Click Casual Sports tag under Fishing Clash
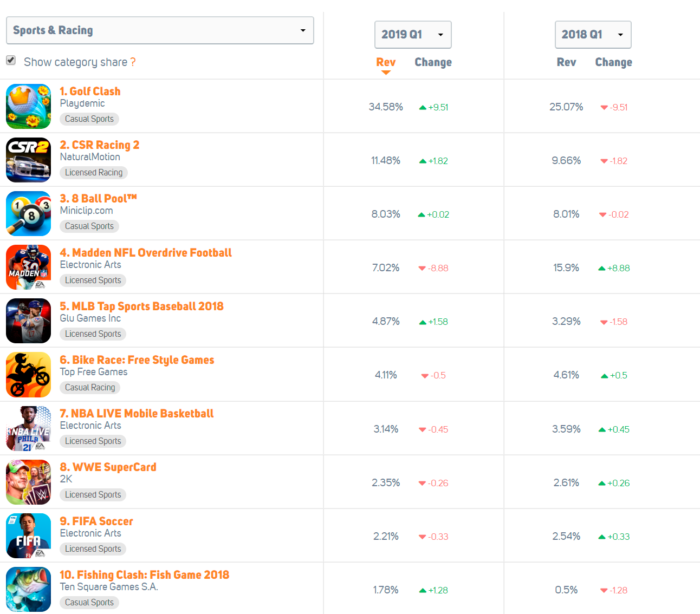The width and height of the screenshot is (700, 614). pyautogui.click(x=89, y=603)
